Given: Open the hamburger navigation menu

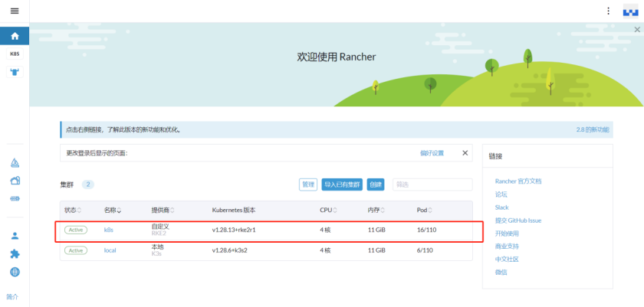Looking at the screenshot, I should pyautogui.click(x=15, y=11).
